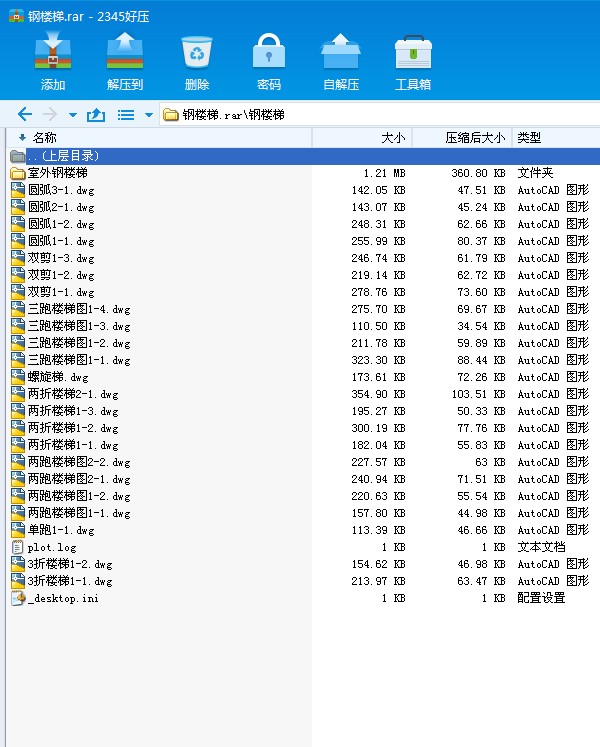
Task: Click the document icon of plot.log
Action: pyautogui.click(x=17, y=547)
